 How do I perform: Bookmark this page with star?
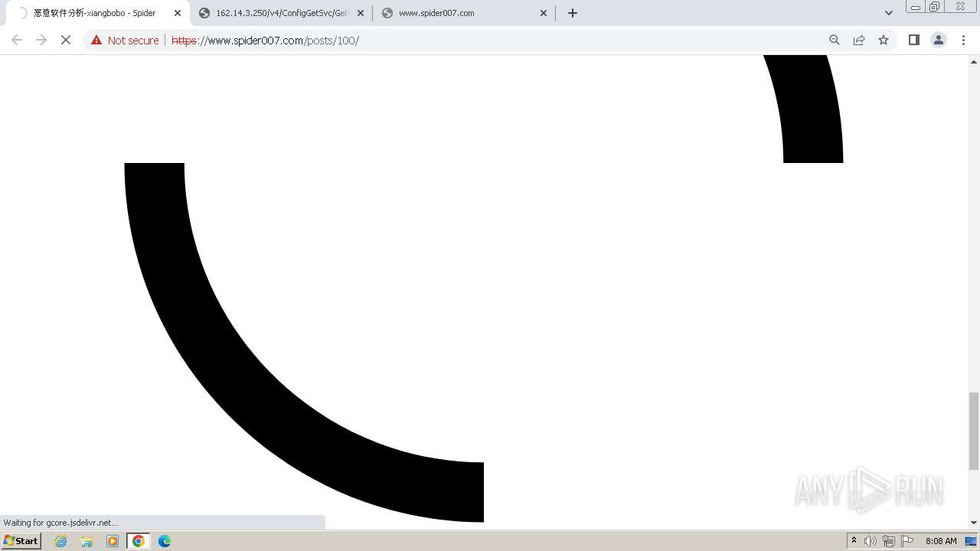pyautogui.click(x=884, y=40)
